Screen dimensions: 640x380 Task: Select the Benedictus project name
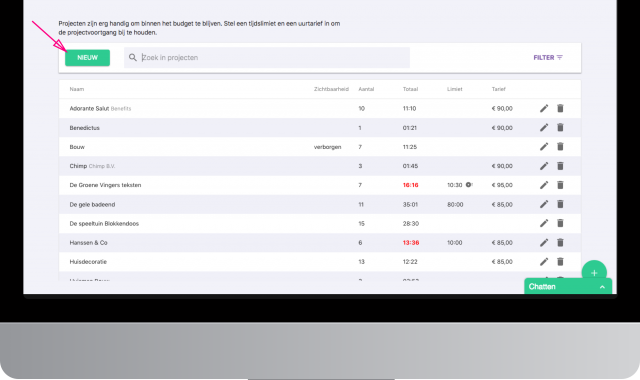click(x=84, y=128)
